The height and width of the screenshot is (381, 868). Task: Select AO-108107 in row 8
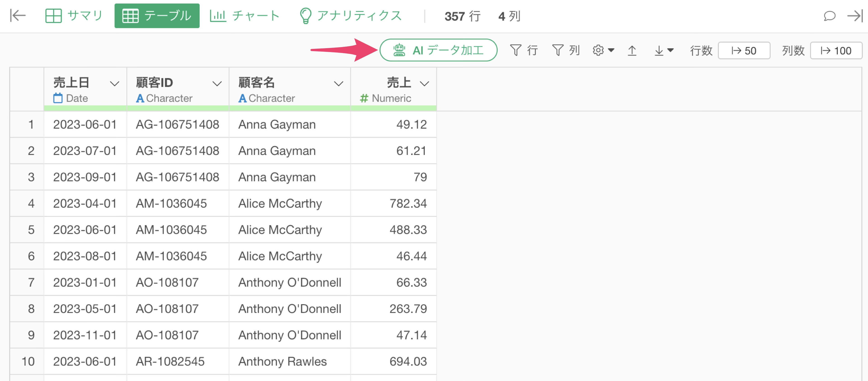pyautogui.click(x=178, y=309)
